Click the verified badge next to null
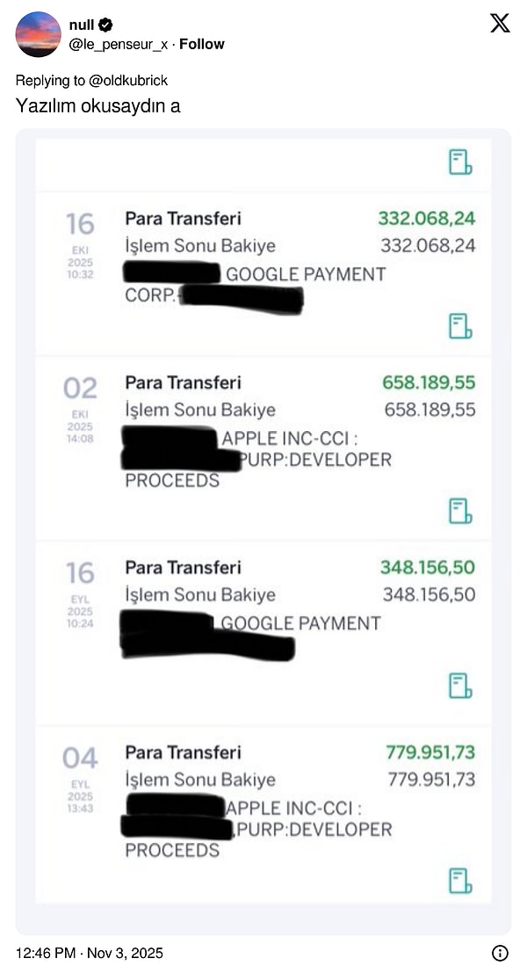This screenshot has width=527, height=980. click(107, 25)
